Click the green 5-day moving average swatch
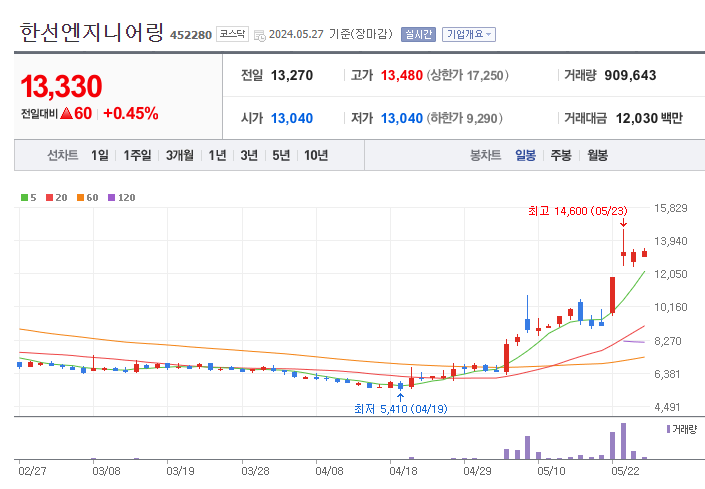The height and width of the screenshot is (489, 705). [24, 197]
